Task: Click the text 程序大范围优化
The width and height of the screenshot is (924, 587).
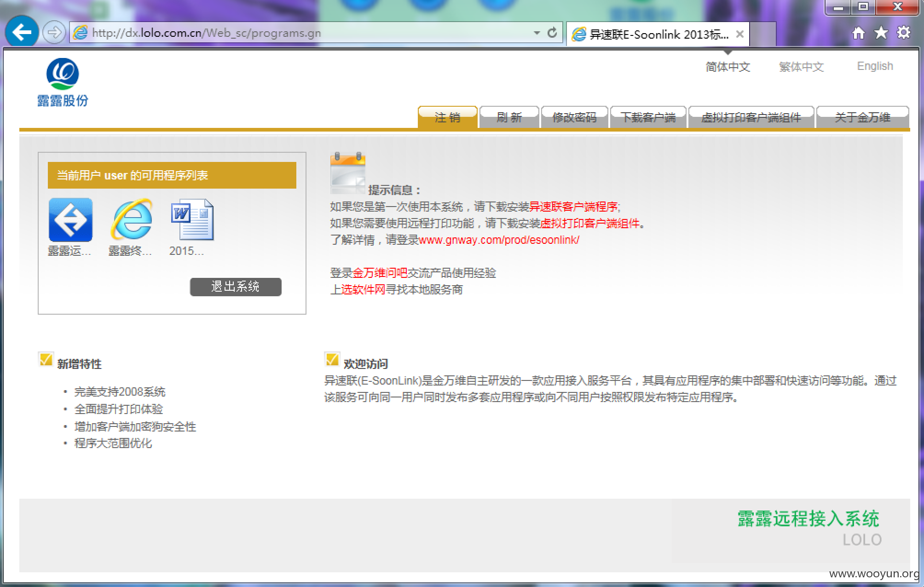Action: [113, 443]
